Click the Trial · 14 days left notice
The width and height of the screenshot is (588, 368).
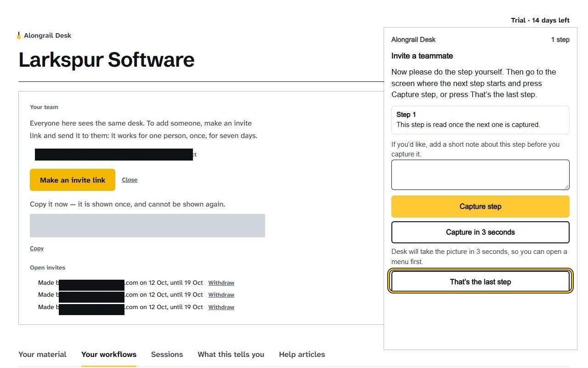coord(540,20)
